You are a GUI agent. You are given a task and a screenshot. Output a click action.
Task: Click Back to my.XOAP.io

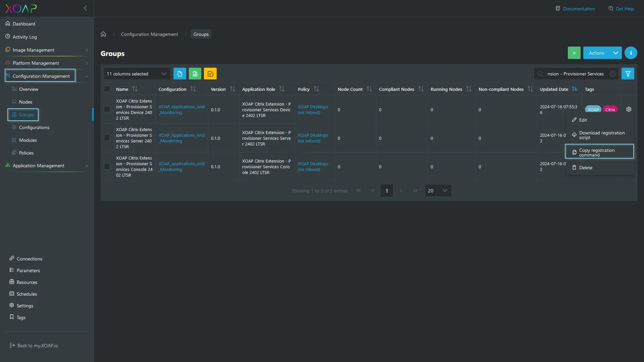point(37,346)
